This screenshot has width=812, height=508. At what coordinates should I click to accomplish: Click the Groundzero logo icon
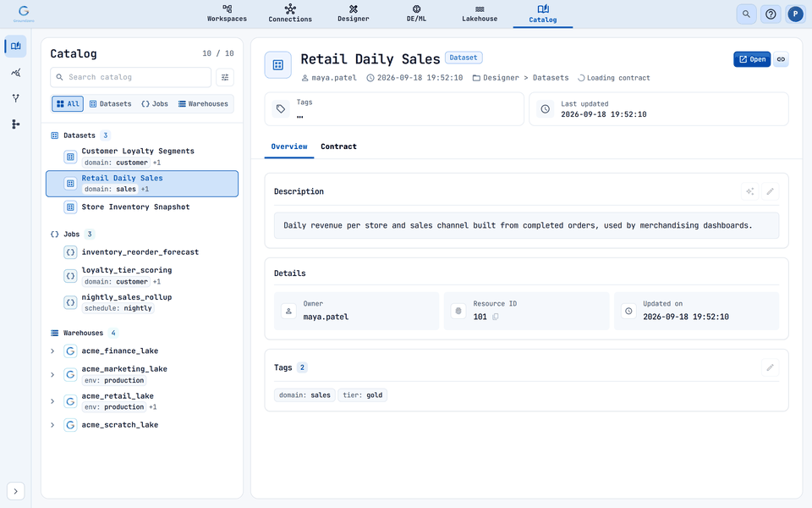[x=24, y=13]
